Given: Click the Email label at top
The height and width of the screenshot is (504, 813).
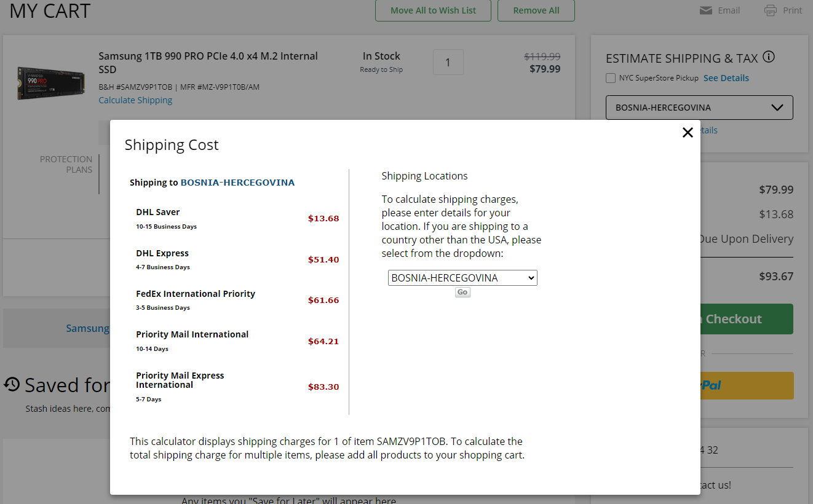Looking at the screenshot, I should tap(729, 10).
